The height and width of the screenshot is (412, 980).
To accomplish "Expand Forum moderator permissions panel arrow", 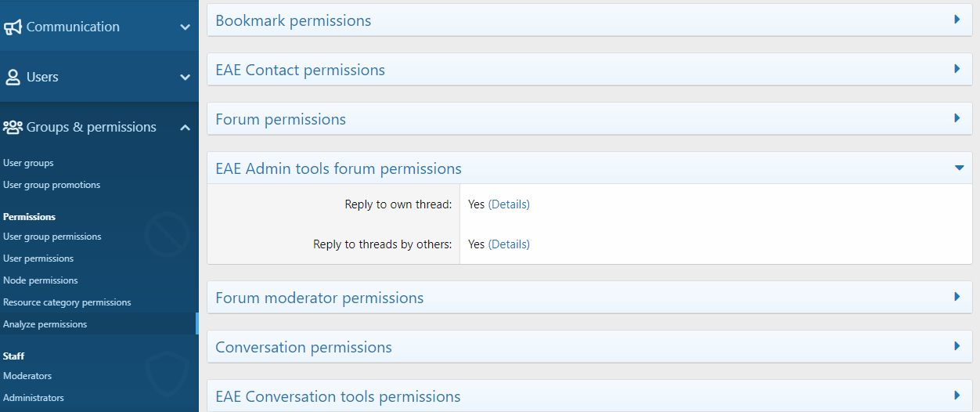I will 957,297.
